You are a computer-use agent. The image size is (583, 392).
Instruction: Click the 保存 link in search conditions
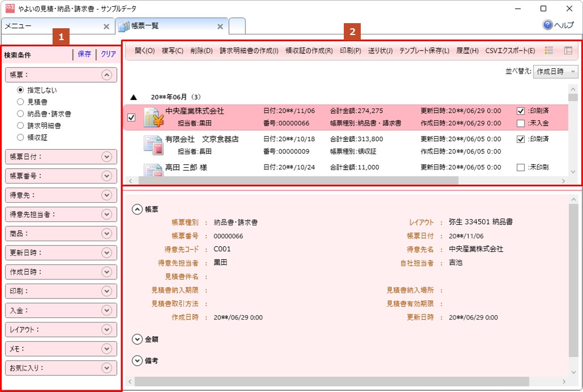(84, 54)
